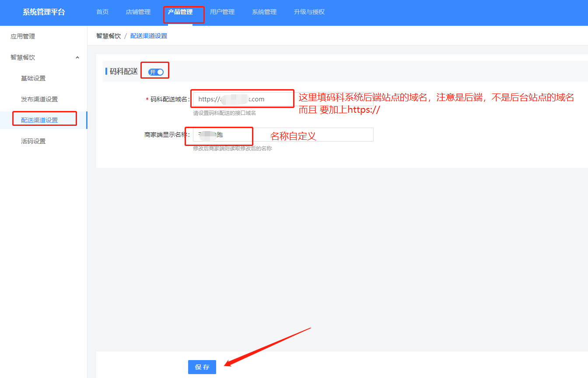
Task: Click hint text 请设置码科配送的接口域名
Action: 224,113
